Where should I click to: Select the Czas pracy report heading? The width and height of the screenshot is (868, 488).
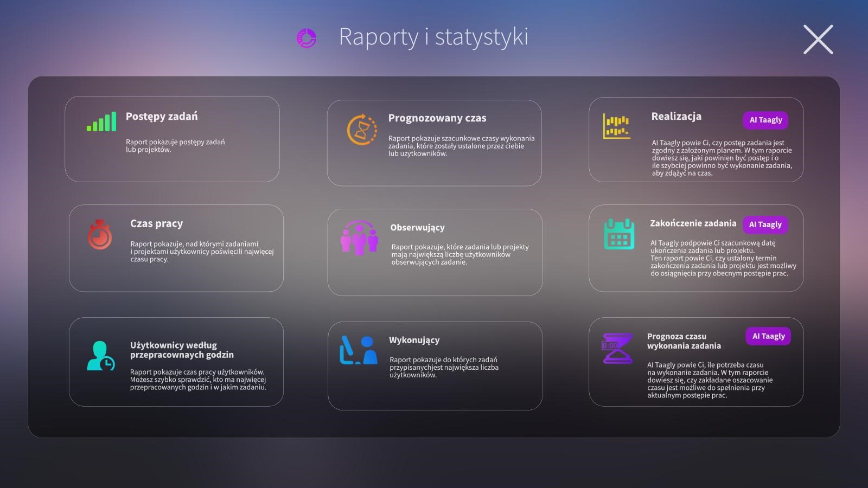[156, 223]
